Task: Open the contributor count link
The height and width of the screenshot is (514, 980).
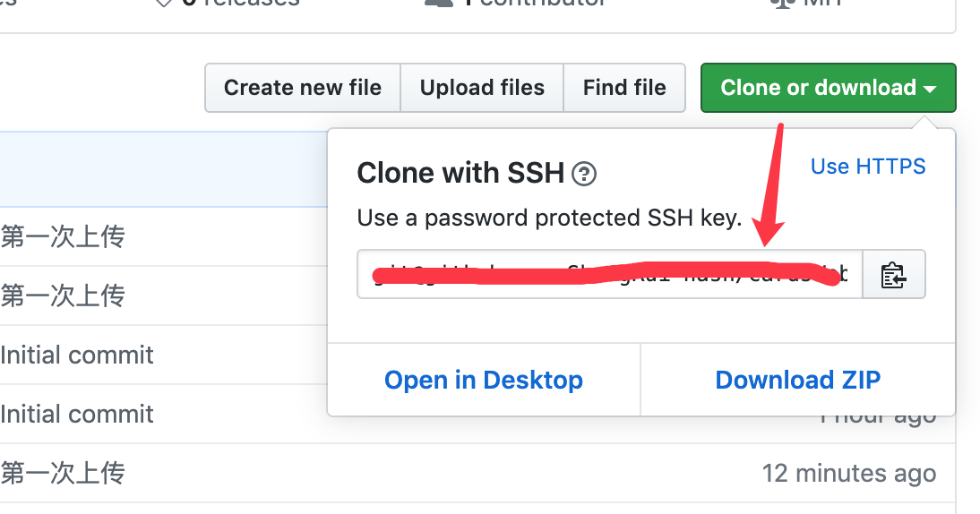Action: pyautogui.click(x=516, y=2)
